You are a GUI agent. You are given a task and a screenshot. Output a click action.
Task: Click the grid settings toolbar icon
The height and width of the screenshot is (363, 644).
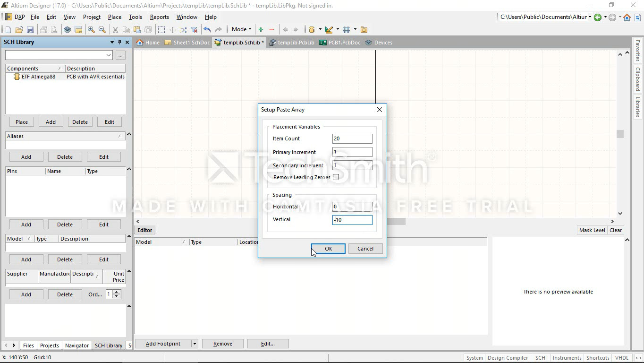[x=347, y=30]
